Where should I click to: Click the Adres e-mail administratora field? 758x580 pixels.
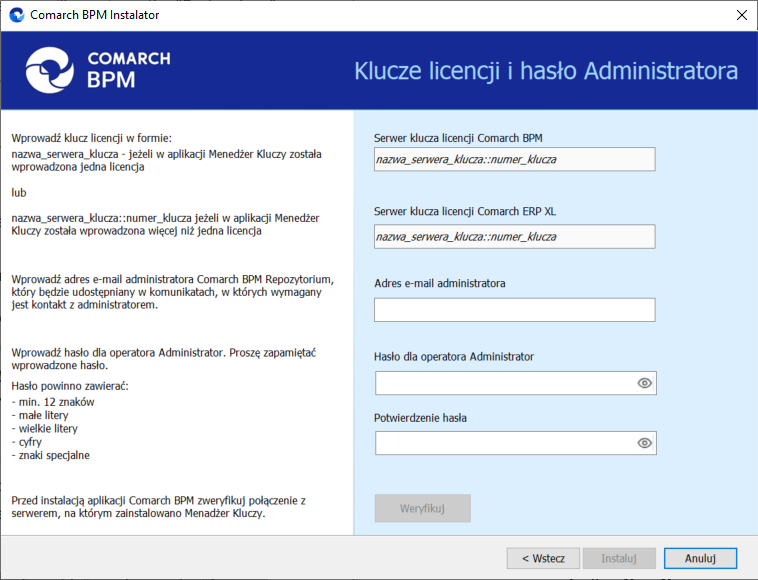514,310
